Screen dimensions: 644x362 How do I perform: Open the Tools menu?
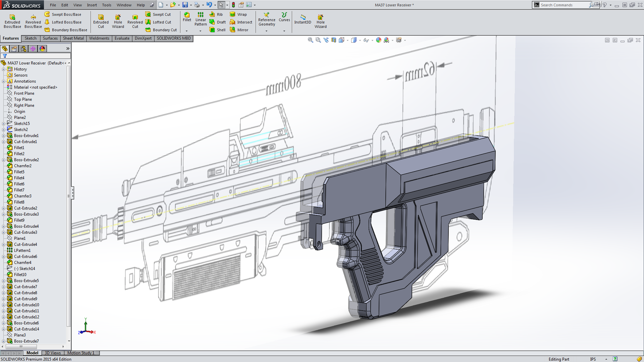[107, 5]
